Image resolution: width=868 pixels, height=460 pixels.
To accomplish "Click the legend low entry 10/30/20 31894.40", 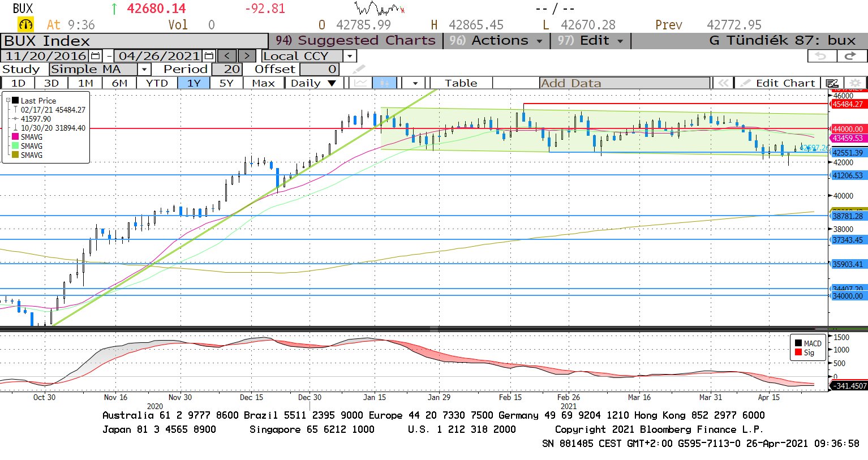I will tap(53, 128).
